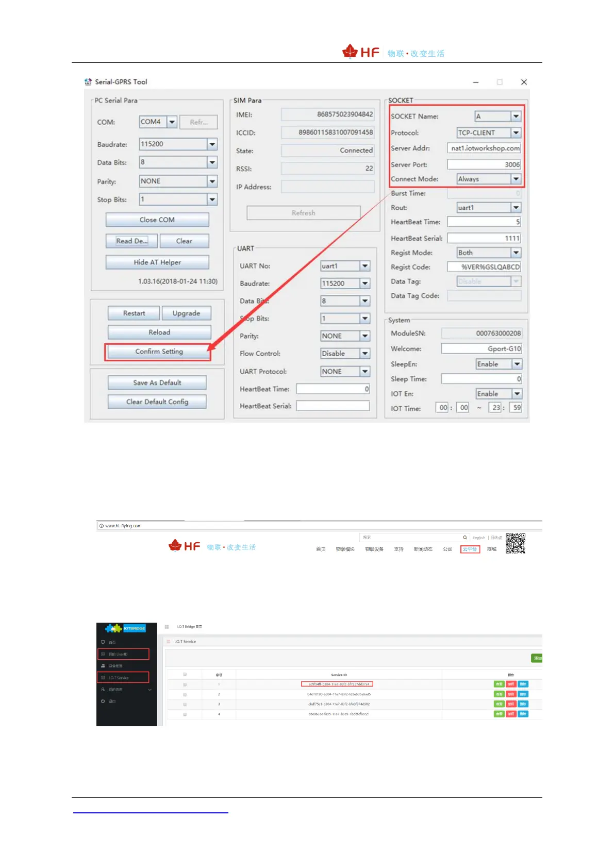Viewport: 614px width, 868px height.
Task: Open the COM port dropdown showing COM4
Action: (x=172, y=122)
